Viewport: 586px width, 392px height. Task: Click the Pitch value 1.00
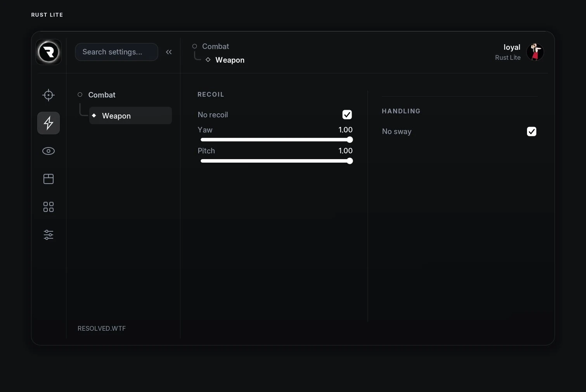[x=345, y=151]
